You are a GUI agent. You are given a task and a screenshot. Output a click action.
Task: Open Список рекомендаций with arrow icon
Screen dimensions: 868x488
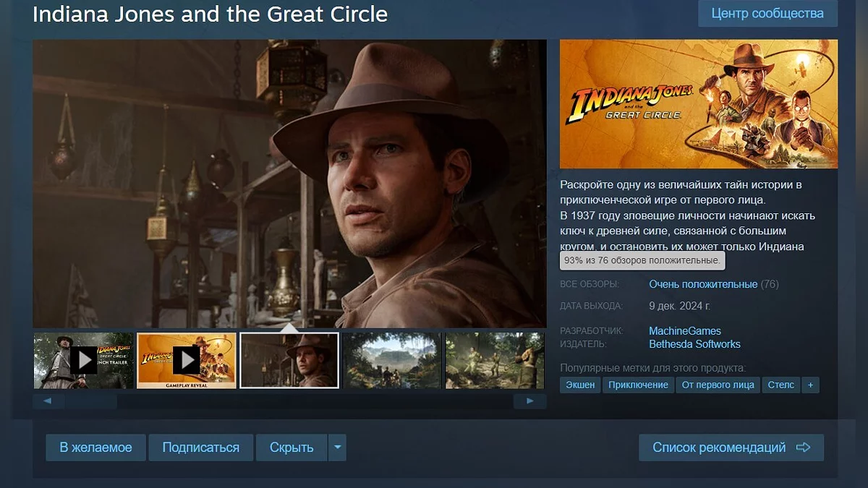(731, 448)
